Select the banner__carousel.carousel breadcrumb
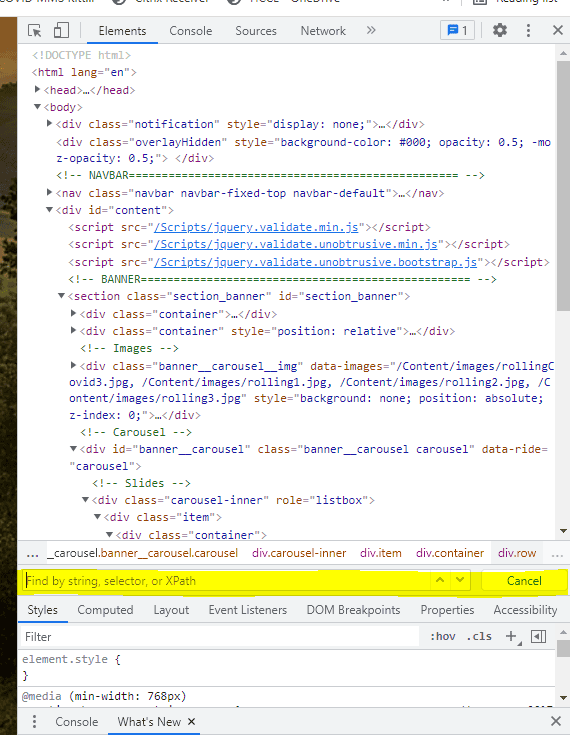This screenshot has width=570, height=735. click(142, 553)
